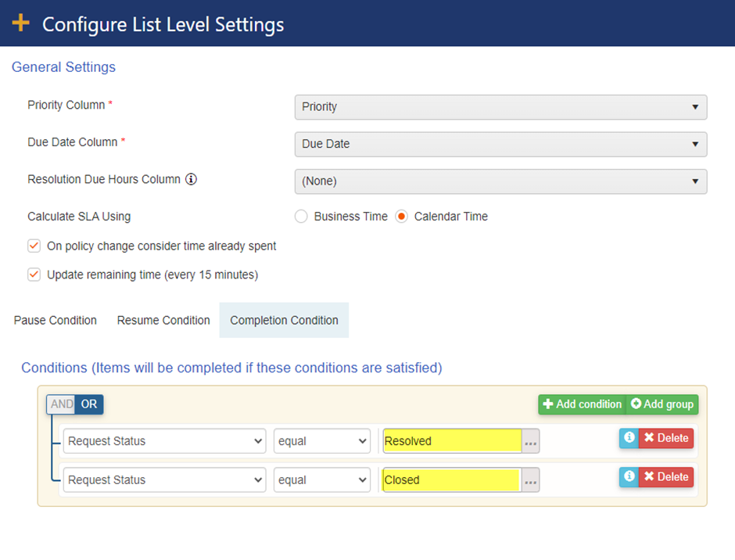Select Business Time radio option
The image size is (735, 560).
[x=300, y=217]
